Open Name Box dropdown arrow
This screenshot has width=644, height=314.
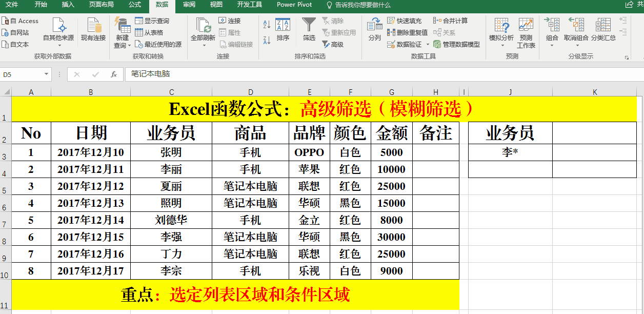coord(46,74)
